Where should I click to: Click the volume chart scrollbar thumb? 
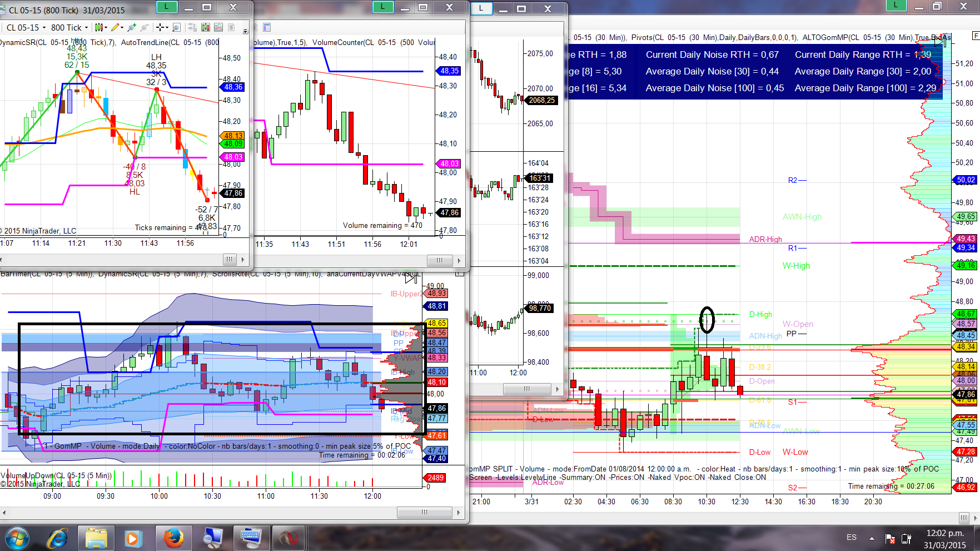point(440,261)
